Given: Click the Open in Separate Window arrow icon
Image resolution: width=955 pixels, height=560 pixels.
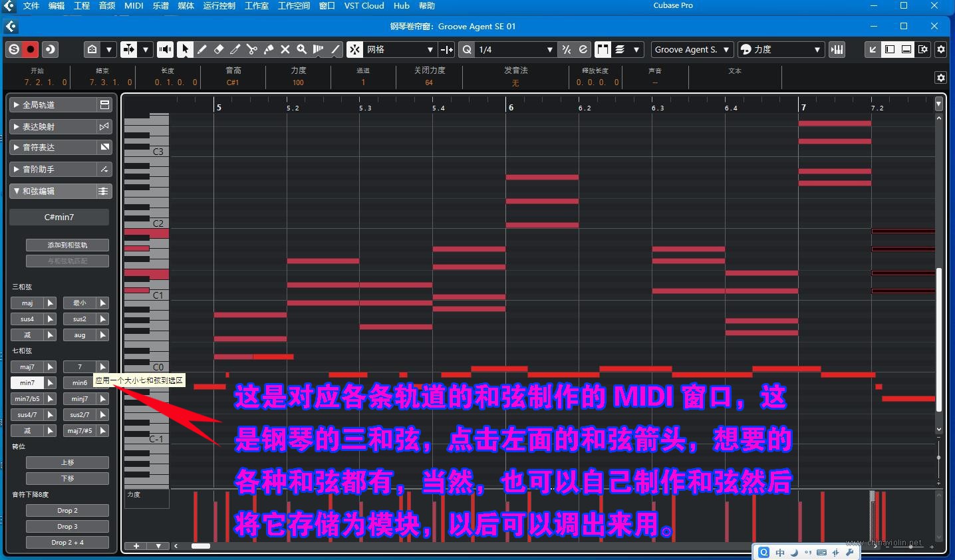Looking at the screenshot, I should point(873,49).
